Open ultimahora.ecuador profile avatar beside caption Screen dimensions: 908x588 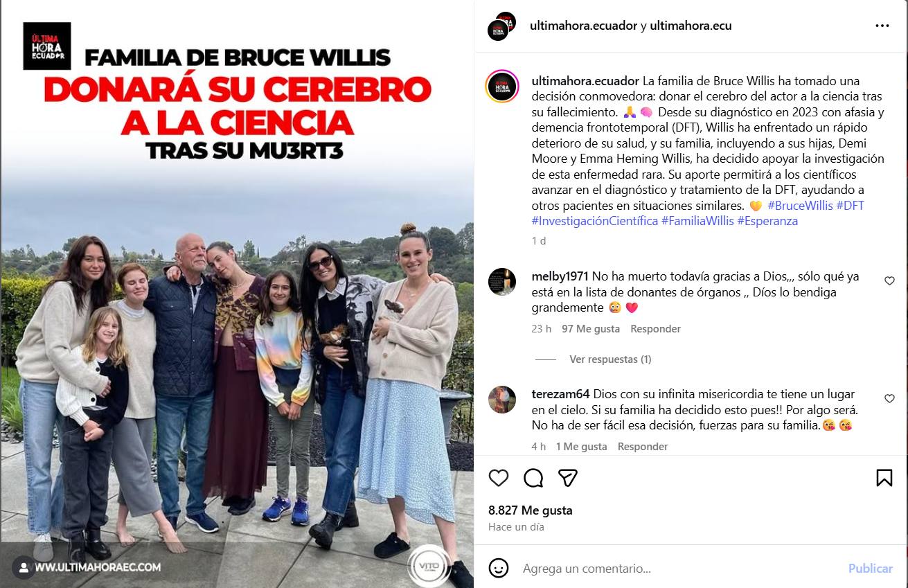(x=502, y=87)
